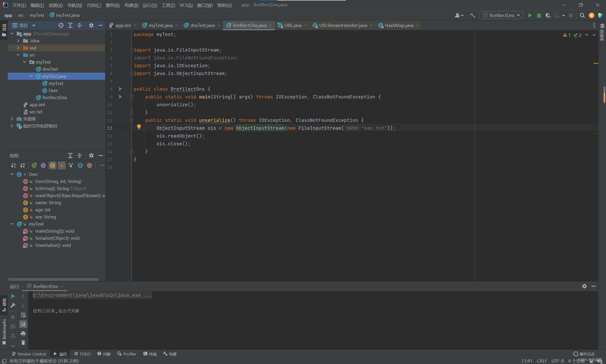The image size is (606, 364).
Task: Expand the 外部库 node
Action: [12, 119]
